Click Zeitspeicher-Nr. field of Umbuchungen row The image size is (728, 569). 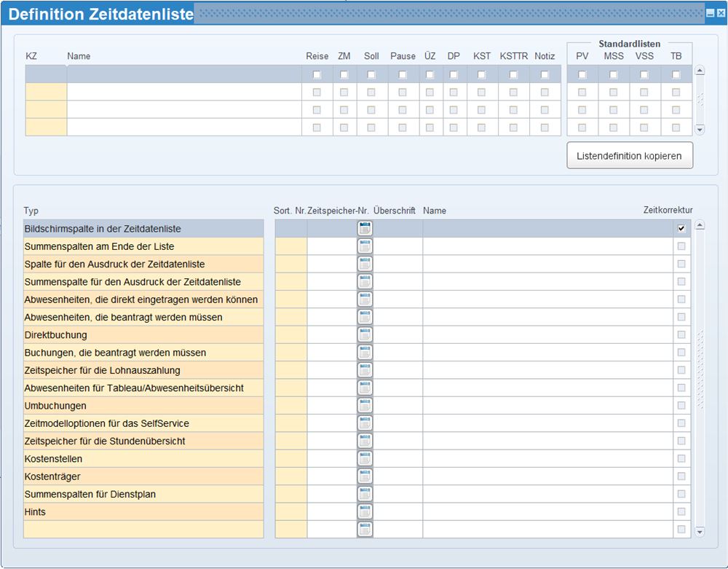click(332, 406)
